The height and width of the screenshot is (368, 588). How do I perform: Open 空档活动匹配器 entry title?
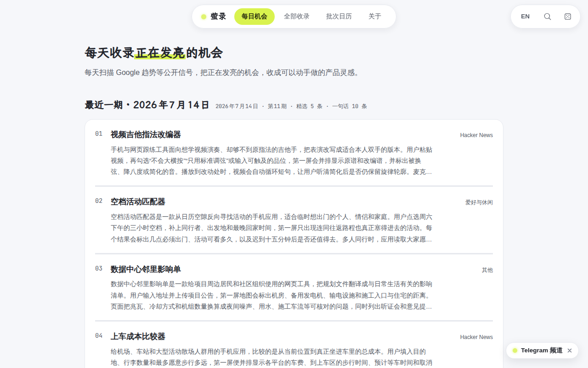138,202
